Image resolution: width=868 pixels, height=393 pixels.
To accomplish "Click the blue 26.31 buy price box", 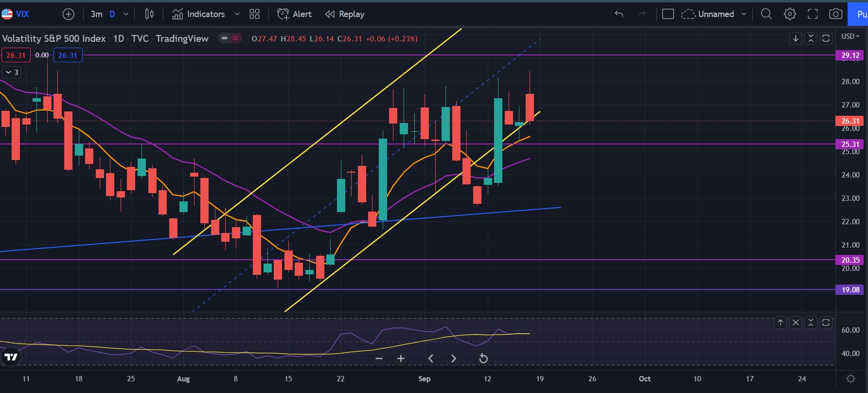I will pos(68,55).
